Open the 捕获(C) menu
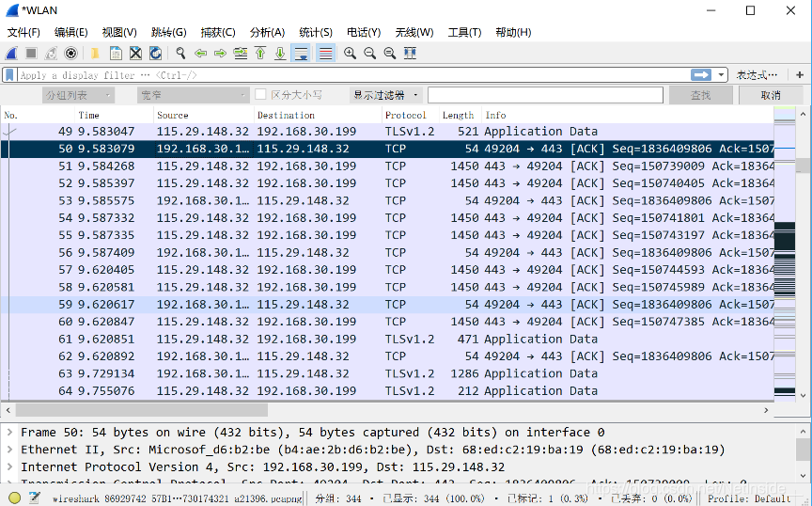The height and width of the screenshot is (506, 812). click(218, 32)
